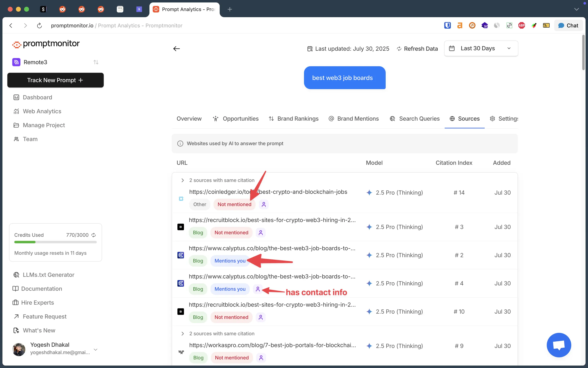588x368 pixels.
Task: Click contact icon in recruitblock #3 row
Action: [x=261, y=233]
